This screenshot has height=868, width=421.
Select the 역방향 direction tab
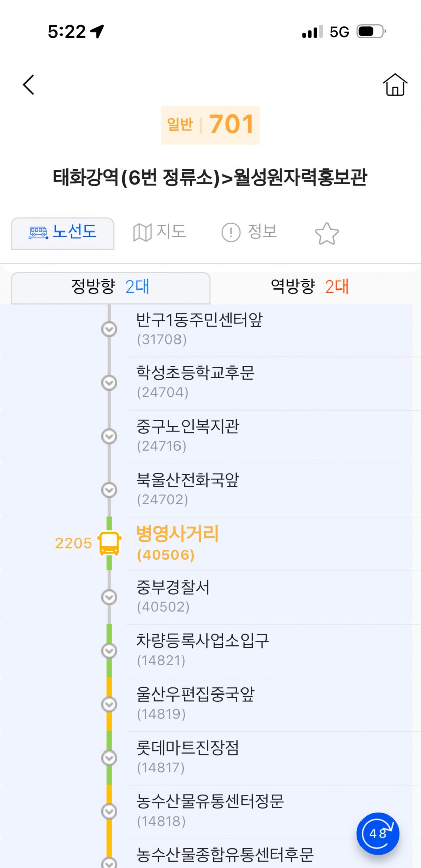click(x=310, y=287)
